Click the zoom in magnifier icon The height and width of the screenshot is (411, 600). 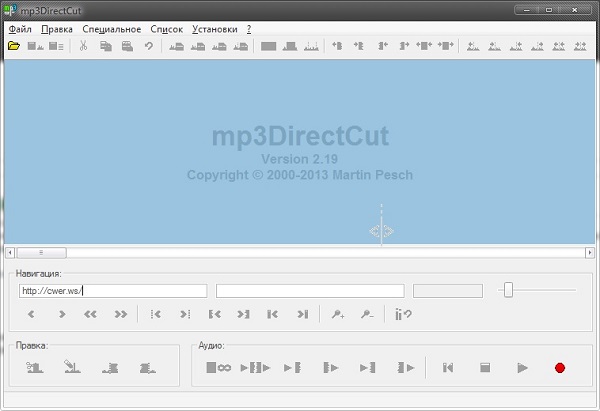(x=338, y=314)
